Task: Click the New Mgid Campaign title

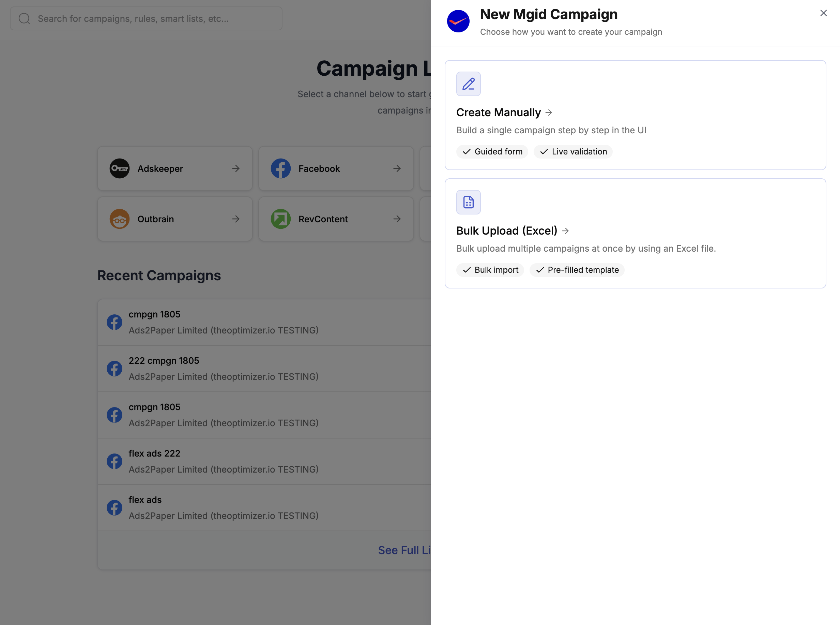Action: [549, 14]
